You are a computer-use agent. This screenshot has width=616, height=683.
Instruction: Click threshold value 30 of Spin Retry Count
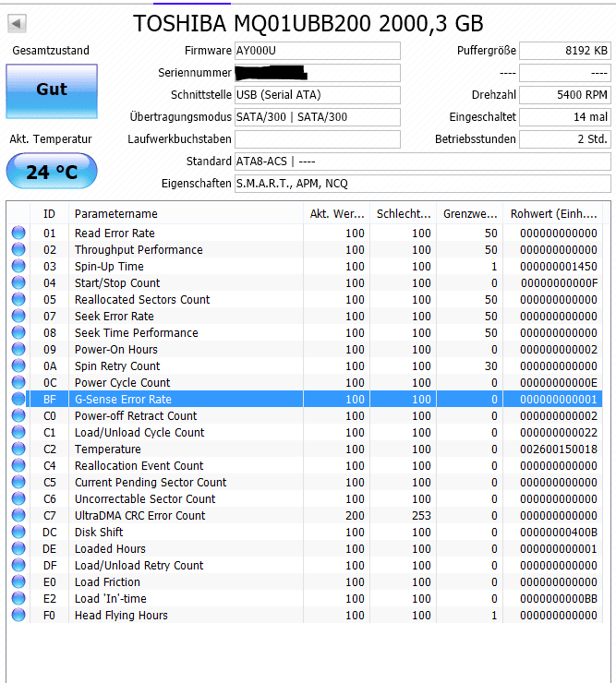[x=491, y=365]
